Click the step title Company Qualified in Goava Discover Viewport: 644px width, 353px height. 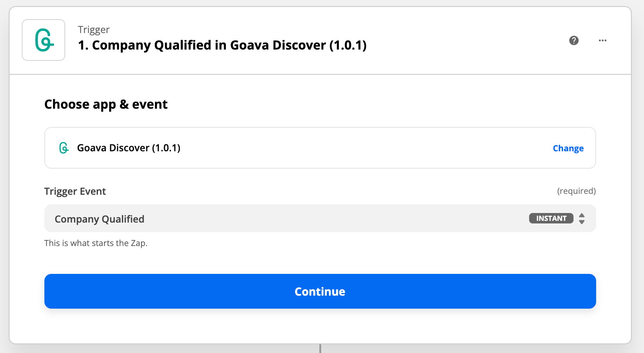222,45
